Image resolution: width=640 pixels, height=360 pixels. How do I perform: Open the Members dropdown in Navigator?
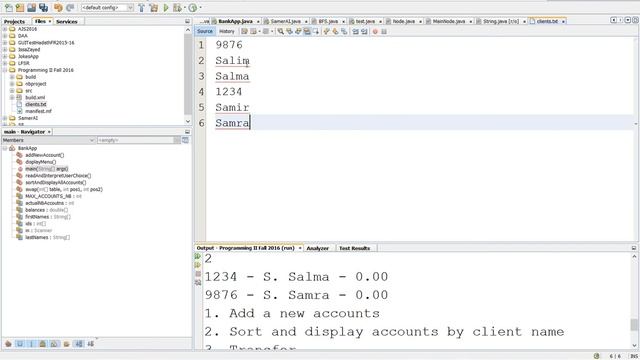pos(48,140)
